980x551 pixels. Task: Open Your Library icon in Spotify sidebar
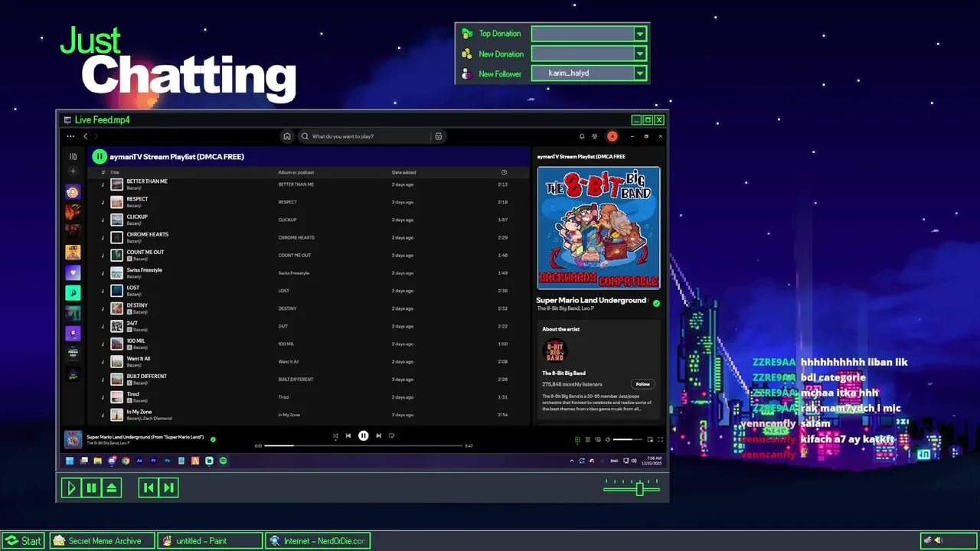(73, 157)
